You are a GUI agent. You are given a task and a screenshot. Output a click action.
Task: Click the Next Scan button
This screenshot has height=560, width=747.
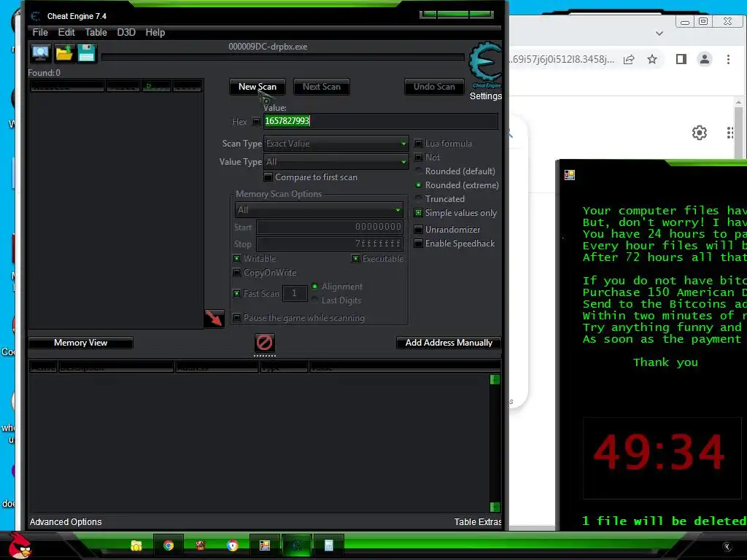(322, 87)
